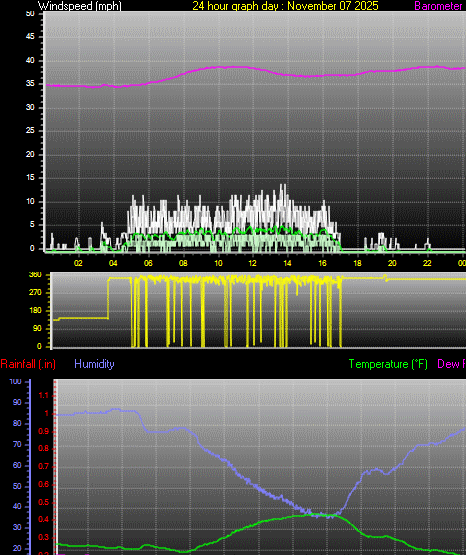
Task: Select the 60 label on humidity axis
Action: (x=17, y=465)
